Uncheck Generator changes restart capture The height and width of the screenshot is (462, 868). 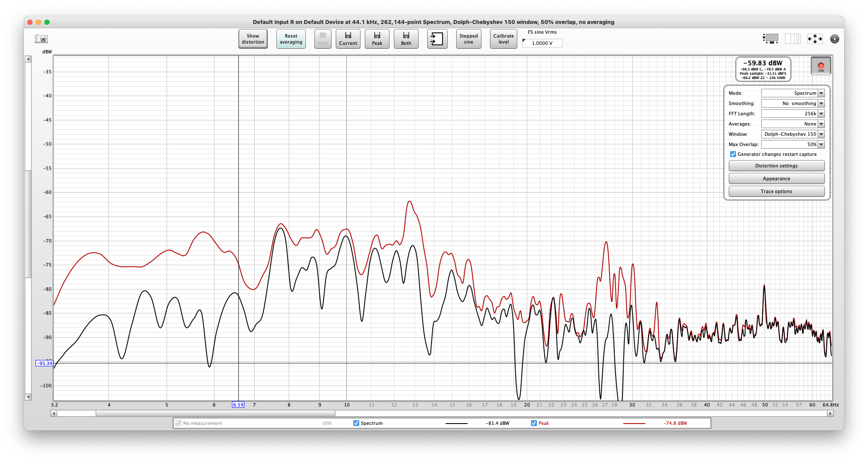point(733,154)
